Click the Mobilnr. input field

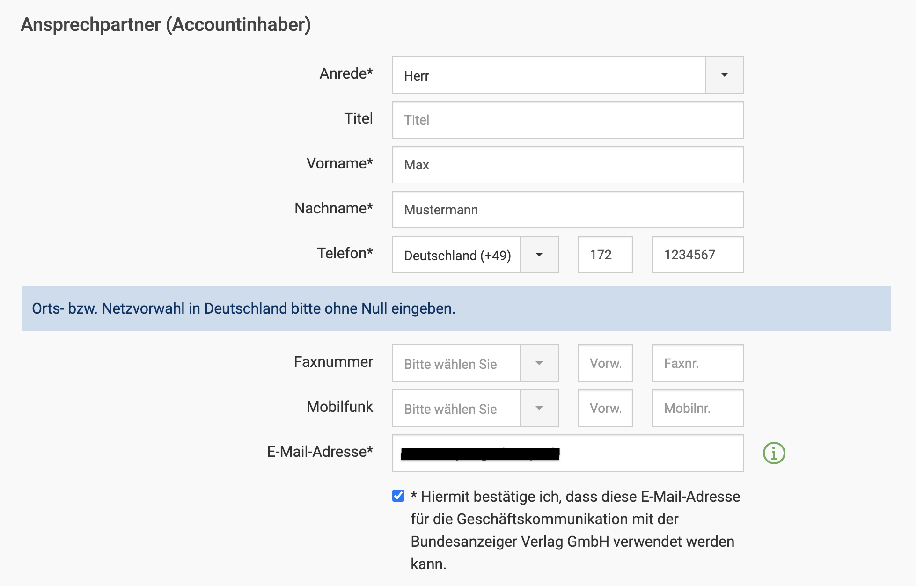click(697, 408)
